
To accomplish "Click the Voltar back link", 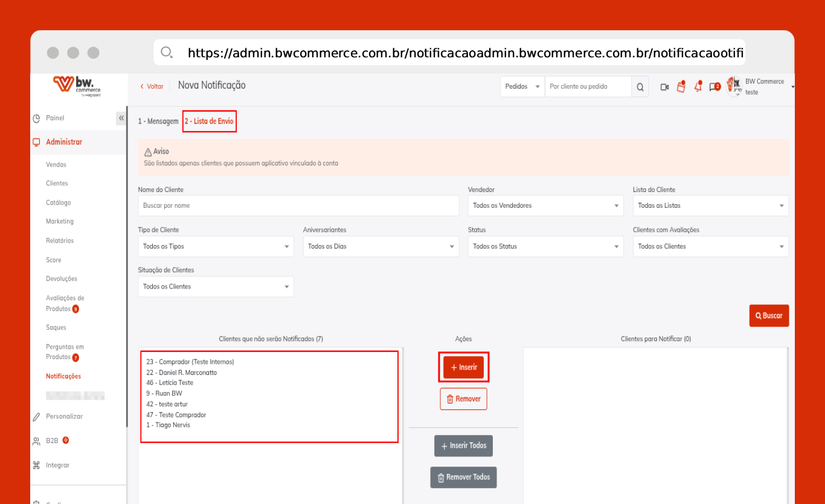I will pos(152,86).
